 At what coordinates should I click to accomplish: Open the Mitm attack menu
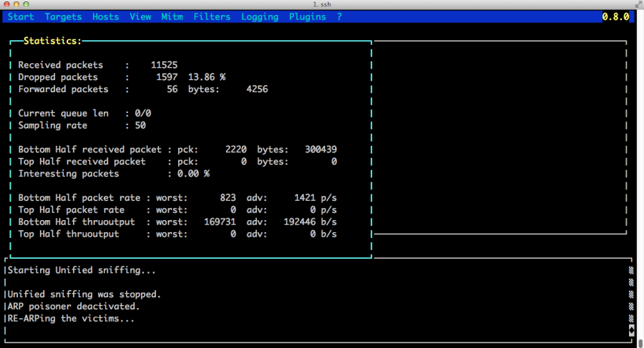(x=172, y=16)
